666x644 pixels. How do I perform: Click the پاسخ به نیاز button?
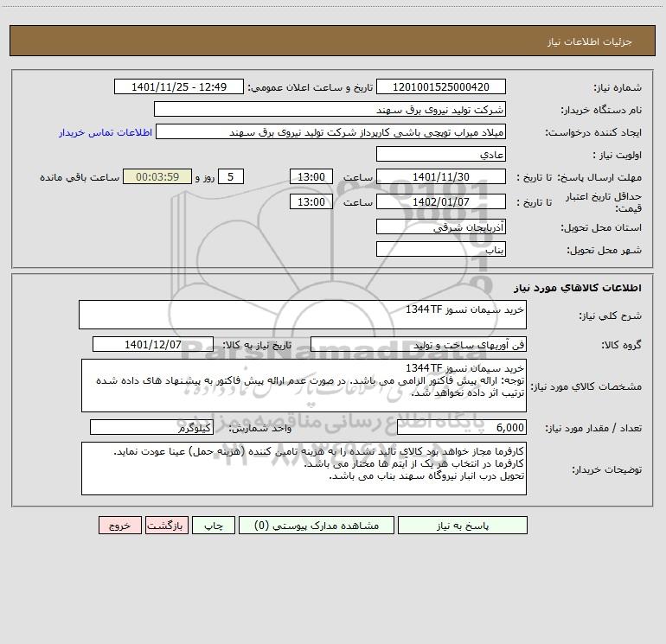(x=462, y=525)
